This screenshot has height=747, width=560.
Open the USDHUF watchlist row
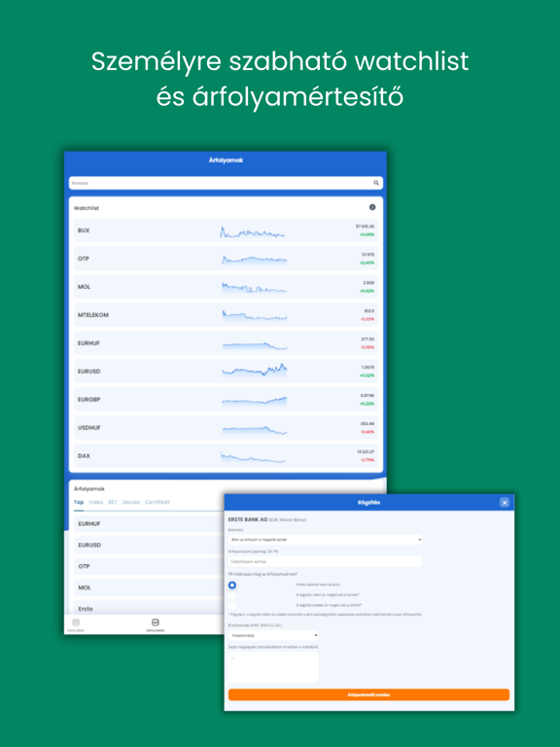[226, 427]
